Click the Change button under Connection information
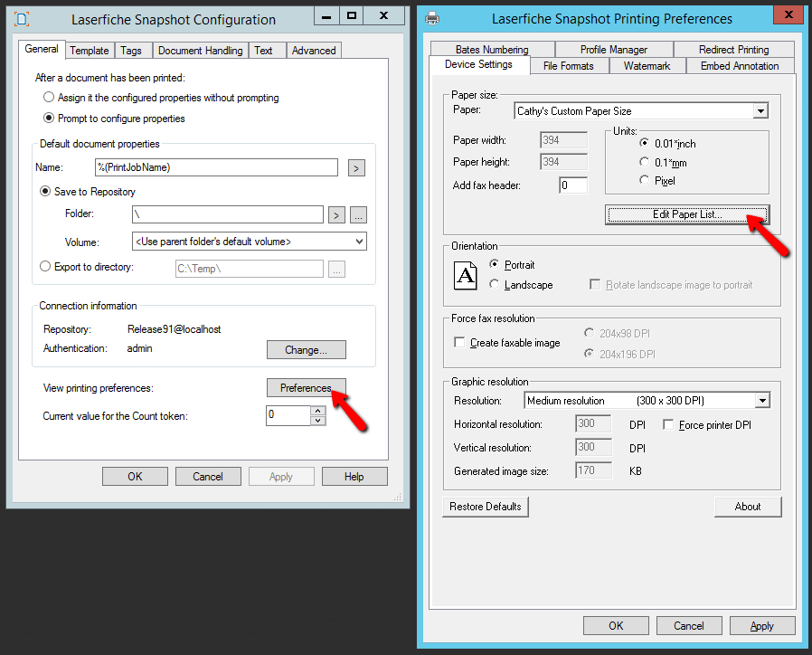The height and width of the screenshot is (655, 812). point(306,349)
